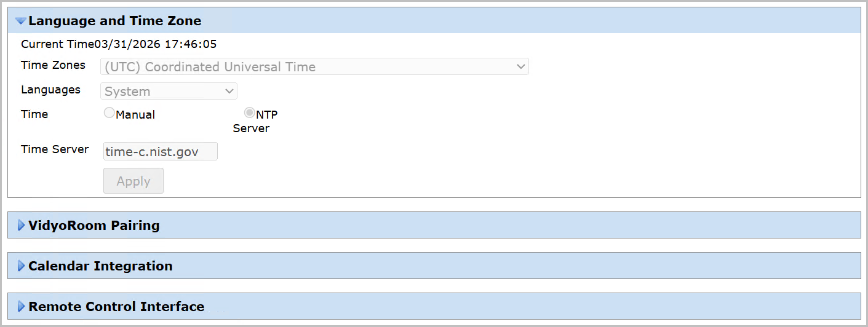The image size is (868, 327).
Task: Click the Time Server text field
Action: pos(160,152)
